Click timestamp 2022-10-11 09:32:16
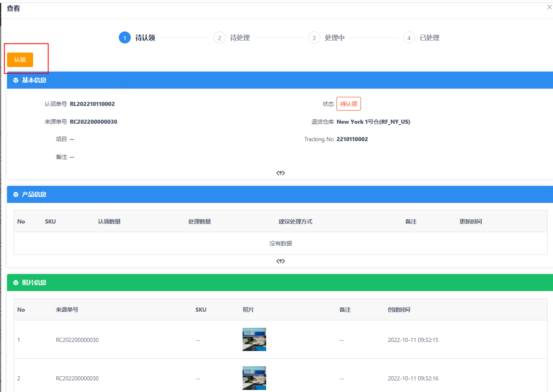 413,378
